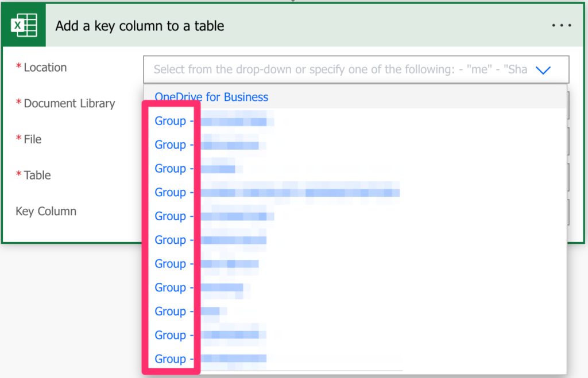Click inside the Location input field
588x378 pixels.
click(x=345, y=68)
